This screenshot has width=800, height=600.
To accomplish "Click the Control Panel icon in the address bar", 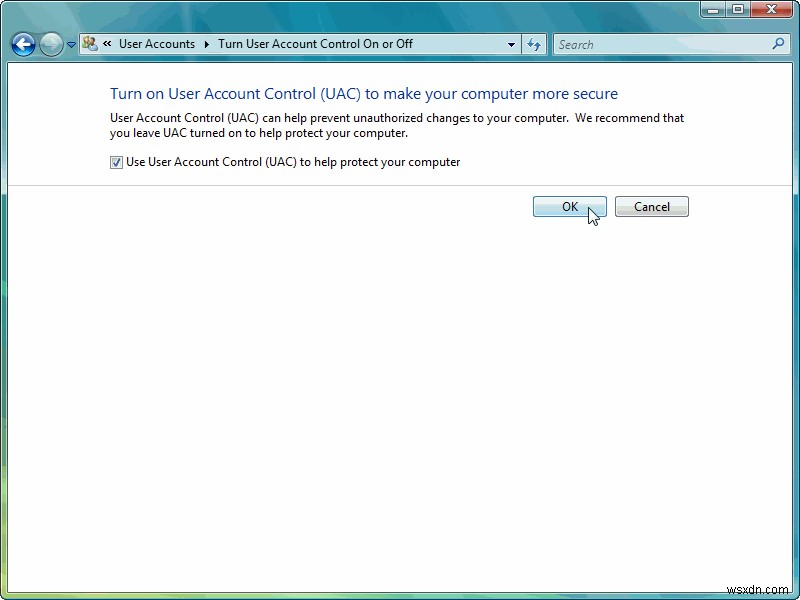I will click(x=89, y=44).
